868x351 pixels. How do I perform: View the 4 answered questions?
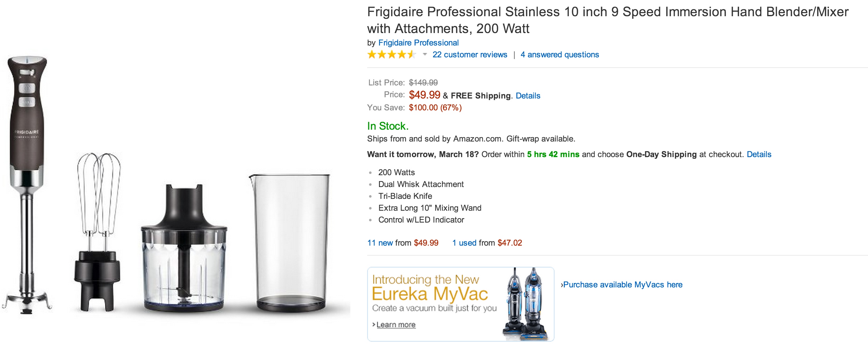(560, 55)
